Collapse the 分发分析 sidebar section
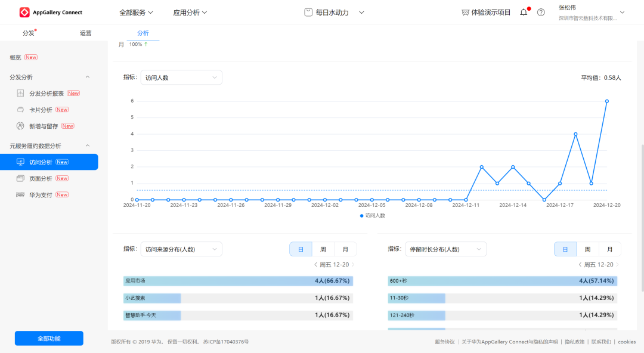 [88, 77]
